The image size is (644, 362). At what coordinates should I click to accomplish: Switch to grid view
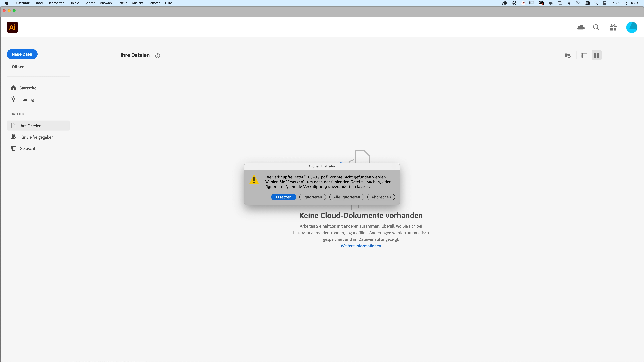596,55
